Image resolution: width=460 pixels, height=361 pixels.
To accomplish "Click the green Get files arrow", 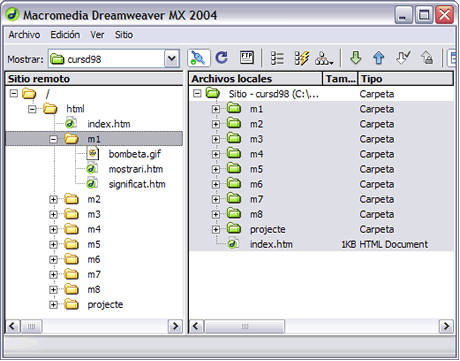I will tap(356, 58).
